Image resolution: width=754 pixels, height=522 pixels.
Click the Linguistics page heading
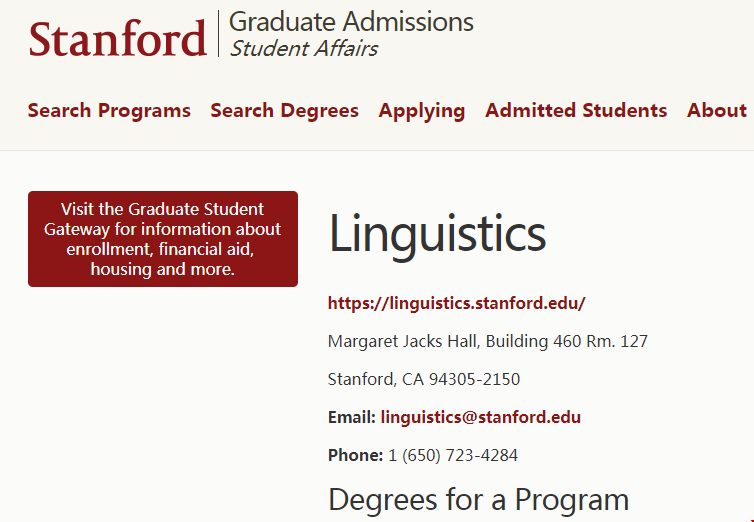(x=437, y=234)
